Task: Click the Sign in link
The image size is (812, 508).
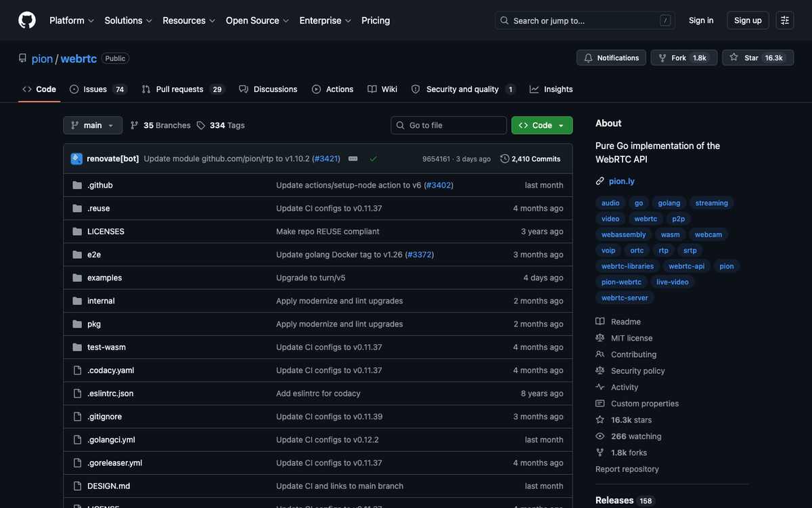Action: [x=701, y=20]
